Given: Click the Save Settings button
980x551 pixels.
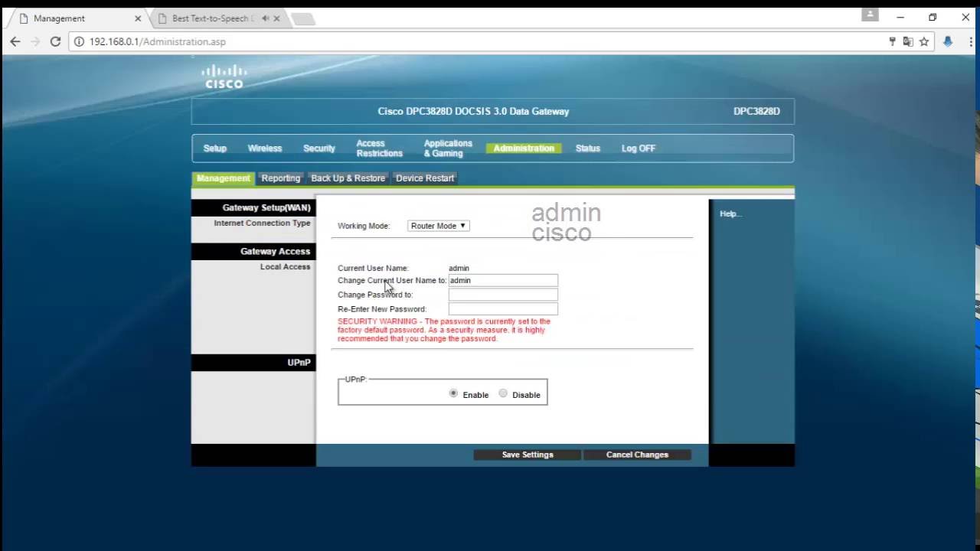Looking at the screenshot, I should tap(528, 455).
